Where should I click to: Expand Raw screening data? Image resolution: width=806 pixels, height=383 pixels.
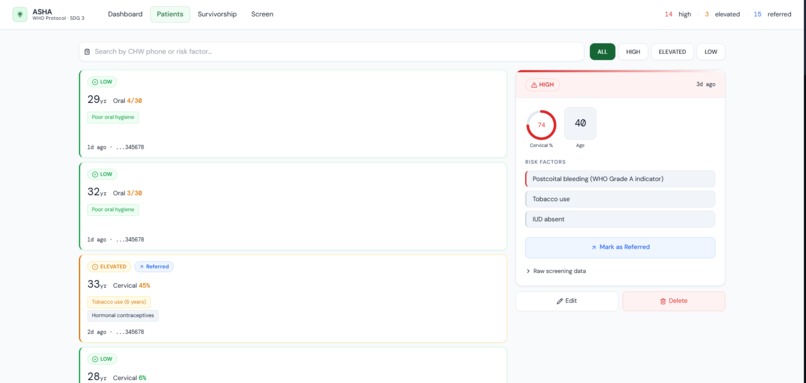pos(556,271)
